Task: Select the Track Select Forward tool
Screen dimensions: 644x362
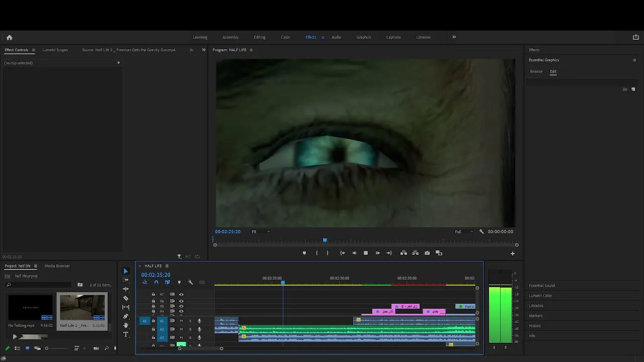Action: pyautogui.click(x=126, y=280)
